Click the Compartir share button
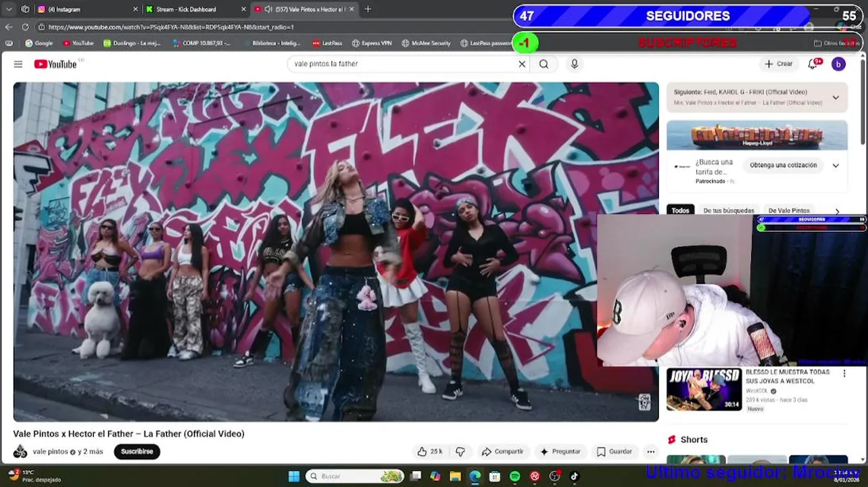Screen dimensions: 868x487 coord(502,452)
